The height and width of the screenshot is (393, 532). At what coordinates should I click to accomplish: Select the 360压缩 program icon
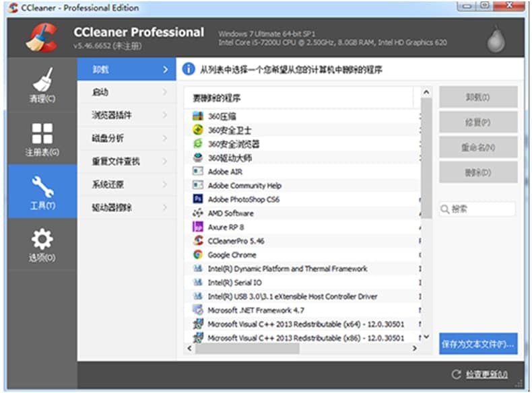pyautogui.click(x=198, y=116)
